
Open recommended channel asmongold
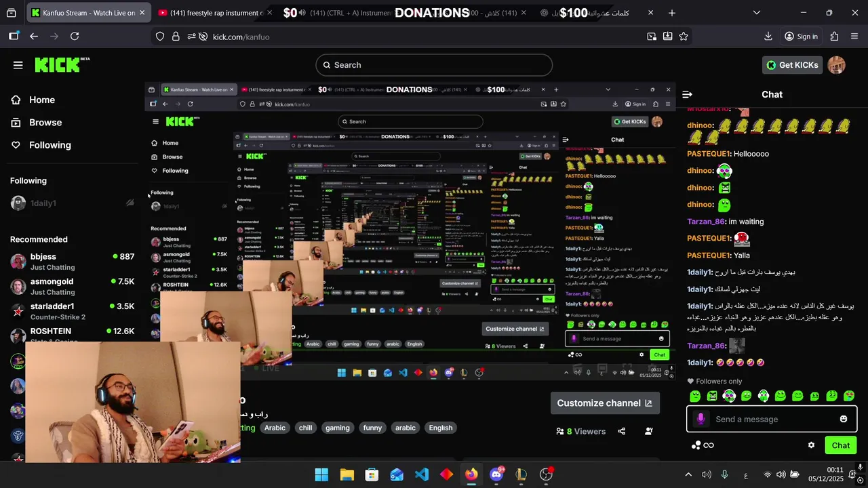[x=72, y=286]
